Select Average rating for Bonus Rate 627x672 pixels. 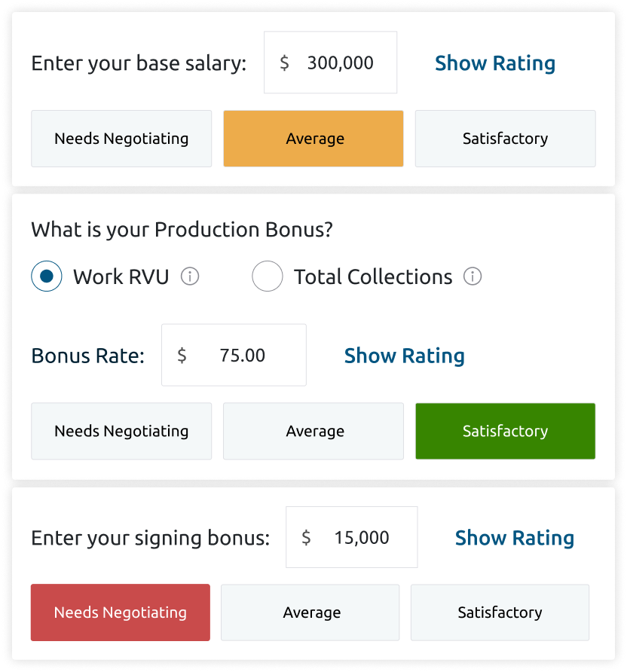pyautogui.click(x=313, y=431)
